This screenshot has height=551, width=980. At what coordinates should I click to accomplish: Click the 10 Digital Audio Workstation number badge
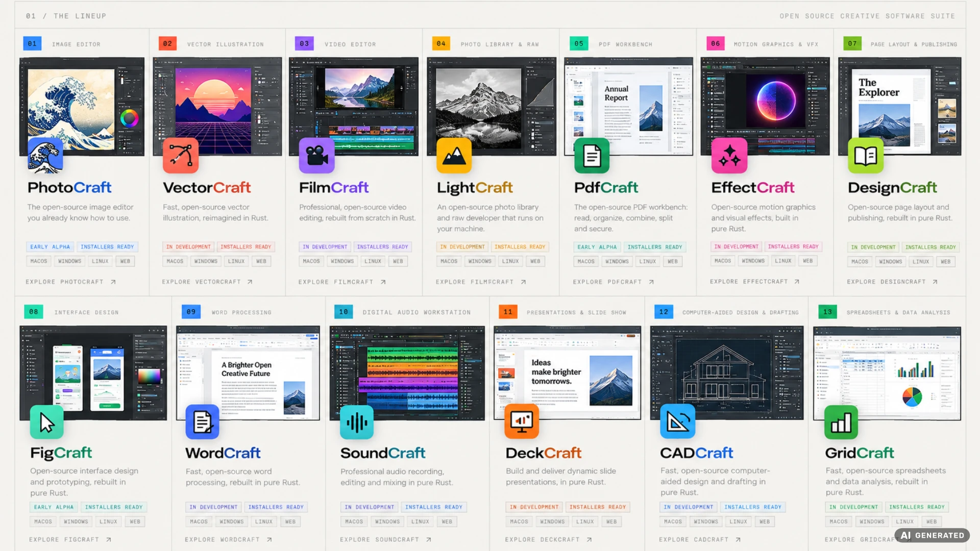click(344, 312)
